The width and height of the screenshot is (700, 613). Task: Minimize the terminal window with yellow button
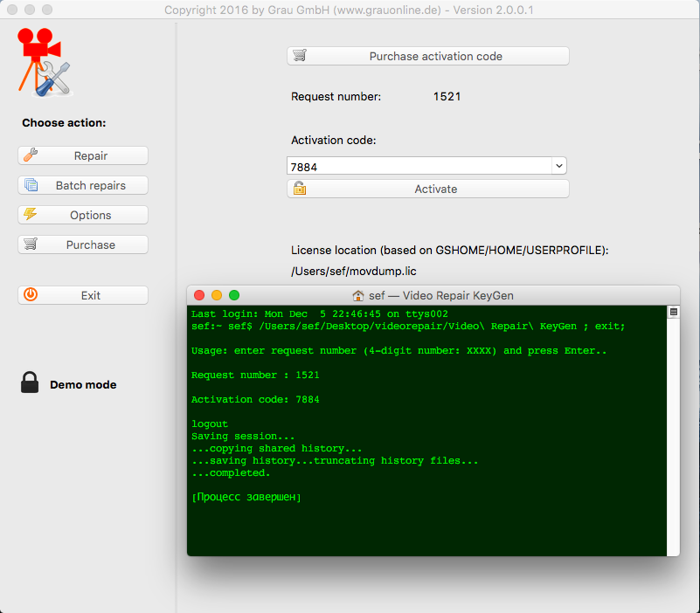click(217, 295)
